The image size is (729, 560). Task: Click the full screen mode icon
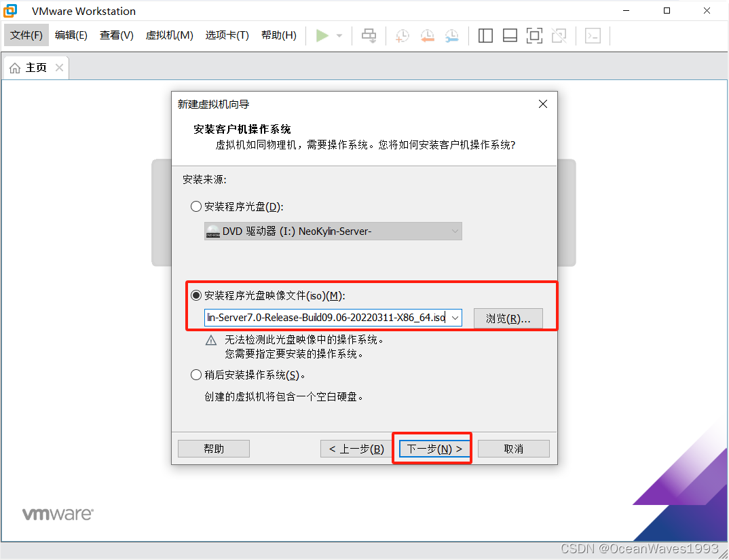click(x=535, y=36)
